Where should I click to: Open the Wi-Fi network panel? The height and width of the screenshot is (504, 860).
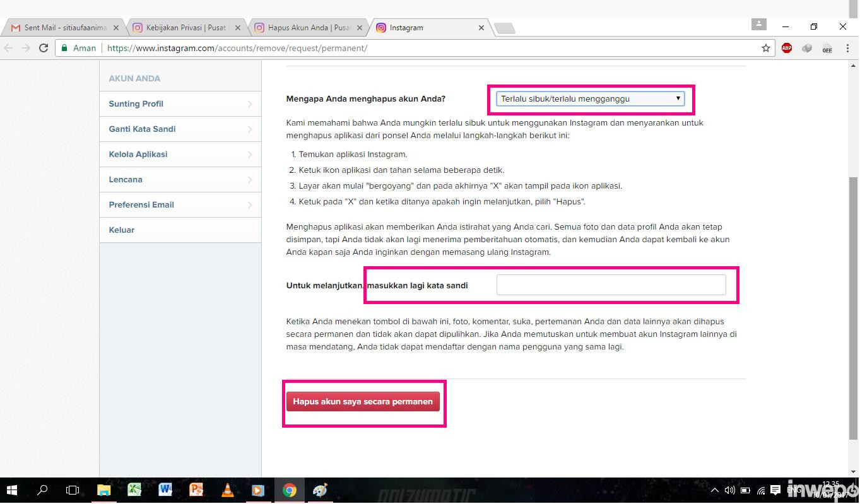point(761,490)
